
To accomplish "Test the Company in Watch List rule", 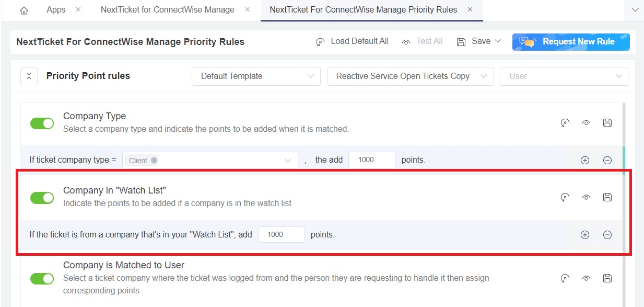I will 586,197.
